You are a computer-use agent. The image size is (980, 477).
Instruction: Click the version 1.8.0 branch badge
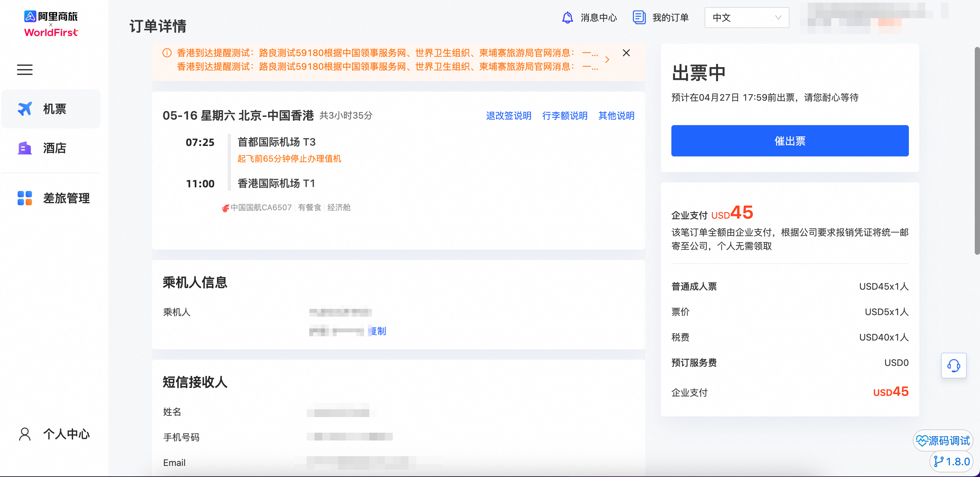click(952, 461)
